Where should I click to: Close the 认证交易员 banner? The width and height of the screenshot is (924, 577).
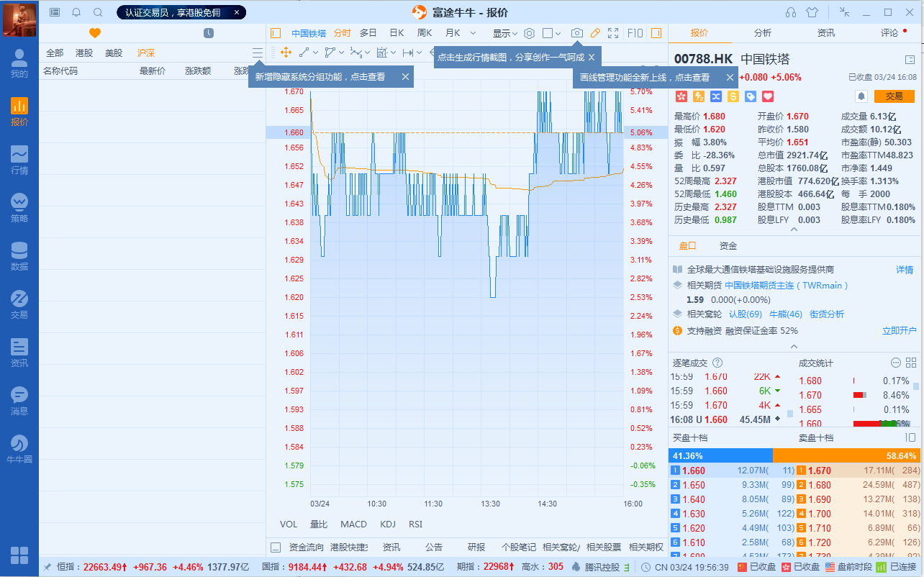pyautogui.click(x=237, y=12)
